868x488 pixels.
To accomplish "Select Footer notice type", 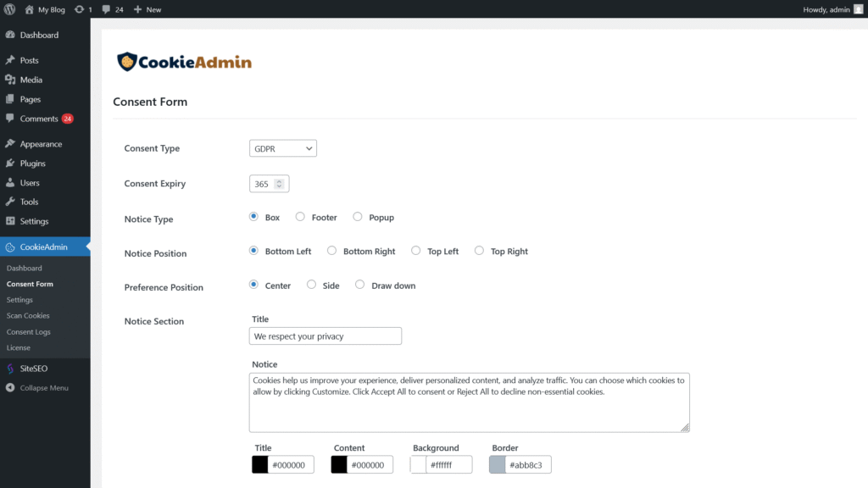I will (300, 217).
